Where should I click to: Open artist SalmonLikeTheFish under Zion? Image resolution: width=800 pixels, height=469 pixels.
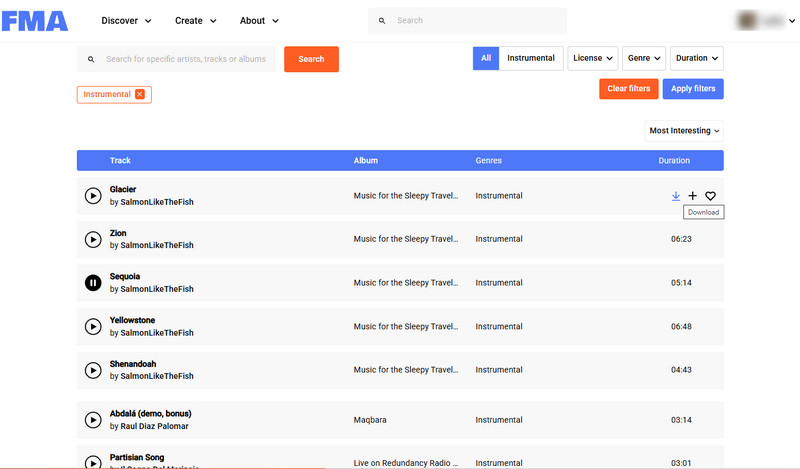pos(157,245)
